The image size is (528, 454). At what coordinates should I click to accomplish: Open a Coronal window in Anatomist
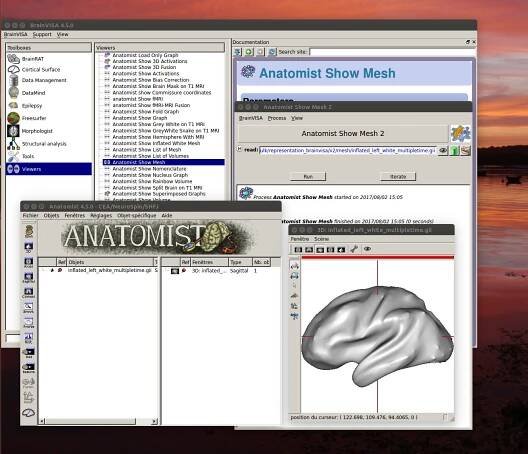29,293
